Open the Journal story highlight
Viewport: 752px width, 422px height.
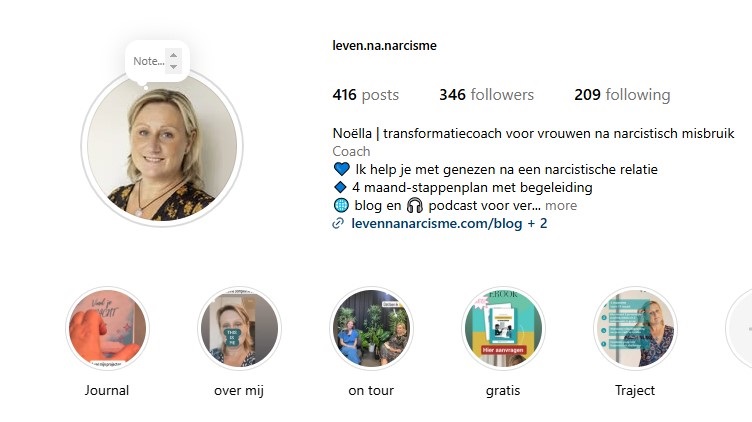107,328
